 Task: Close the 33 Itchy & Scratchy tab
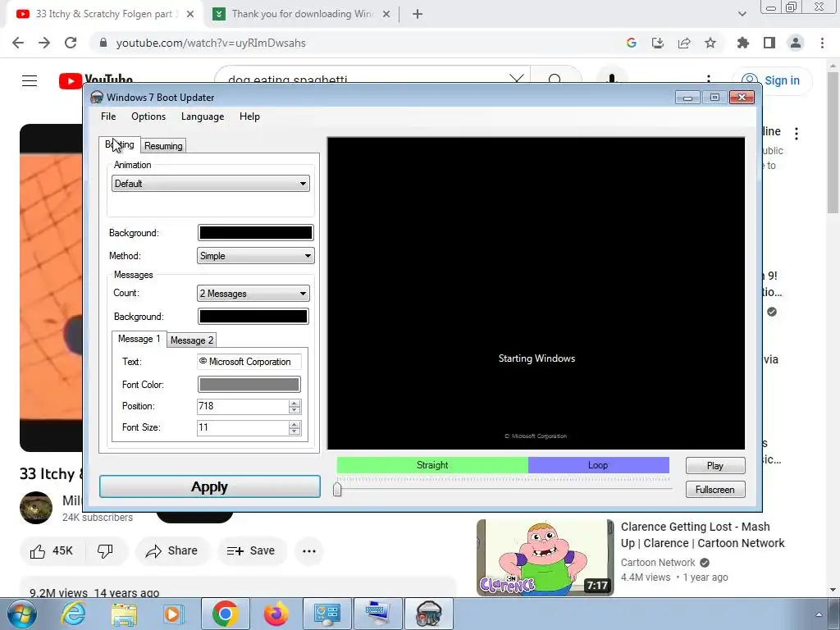pyautogui.click(x=190, y=14)
